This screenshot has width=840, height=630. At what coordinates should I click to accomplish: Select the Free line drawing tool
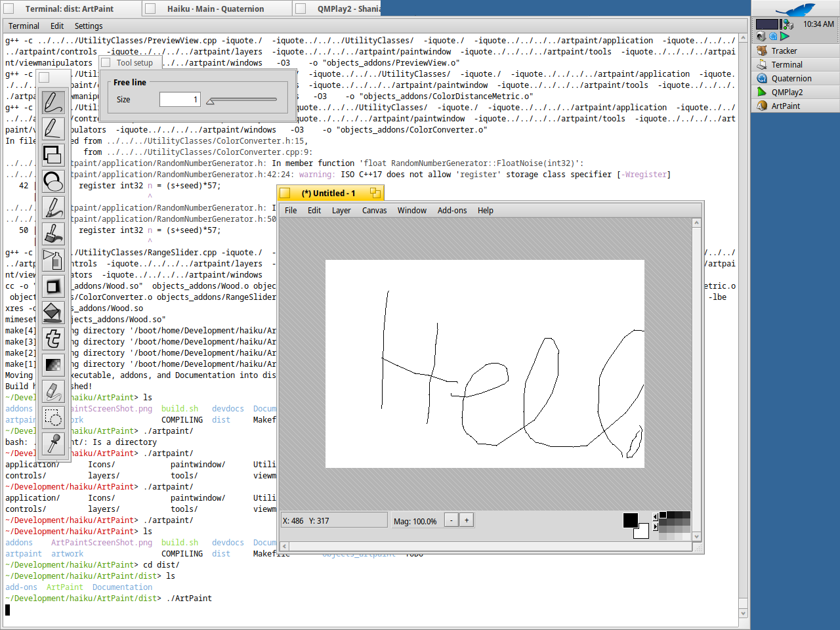[x=53, y=102]
